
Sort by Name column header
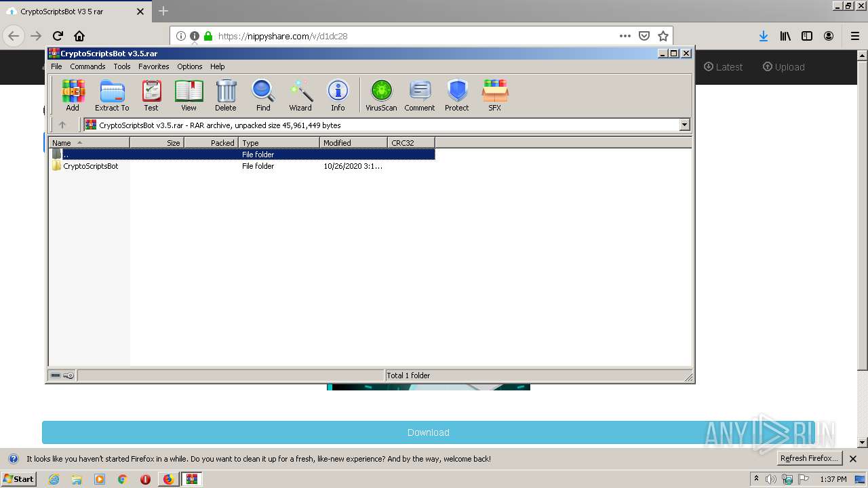click(89, 142)
